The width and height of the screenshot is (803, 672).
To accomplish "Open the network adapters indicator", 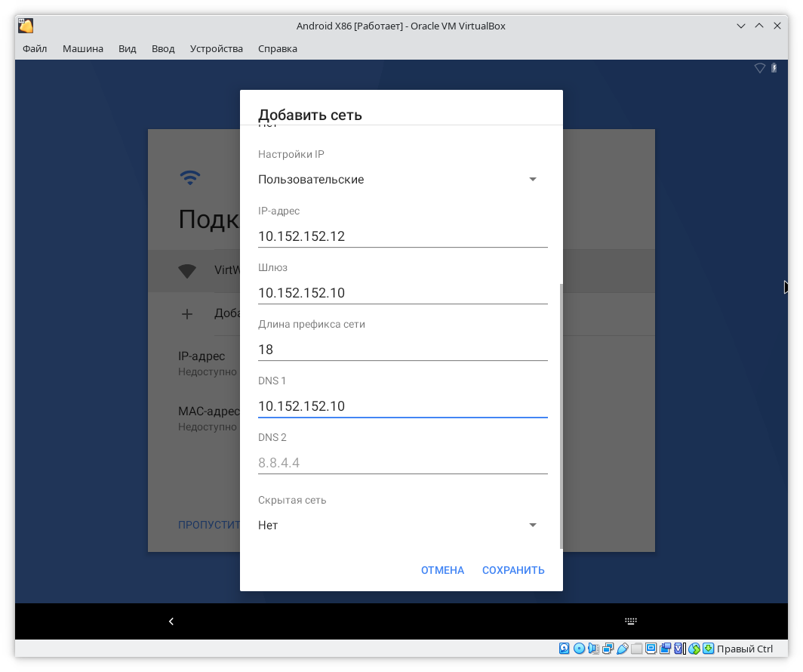I will (x=608, y=649).
